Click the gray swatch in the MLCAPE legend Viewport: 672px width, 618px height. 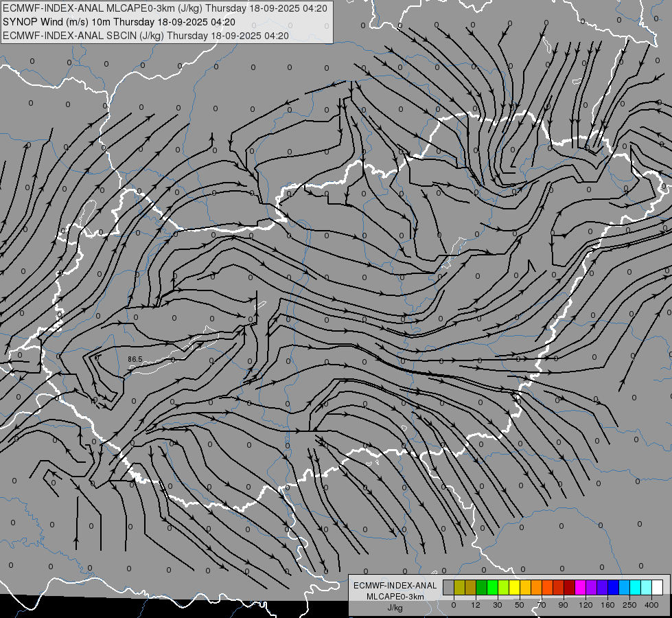pyautogui.click(x=449, y=587)
